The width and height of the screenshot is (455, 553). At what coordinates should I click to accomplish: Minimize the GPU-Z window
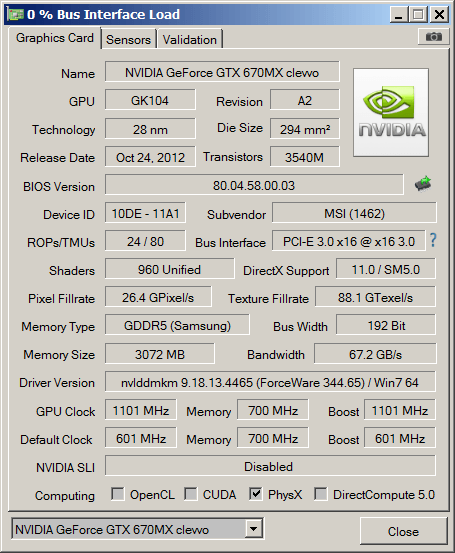[399, 15]
